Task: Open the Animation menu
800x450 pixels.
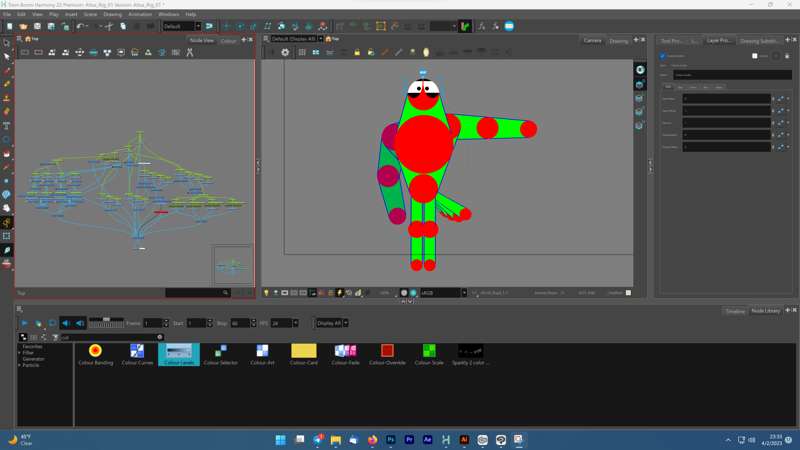Action: click(x=140, y=15)
